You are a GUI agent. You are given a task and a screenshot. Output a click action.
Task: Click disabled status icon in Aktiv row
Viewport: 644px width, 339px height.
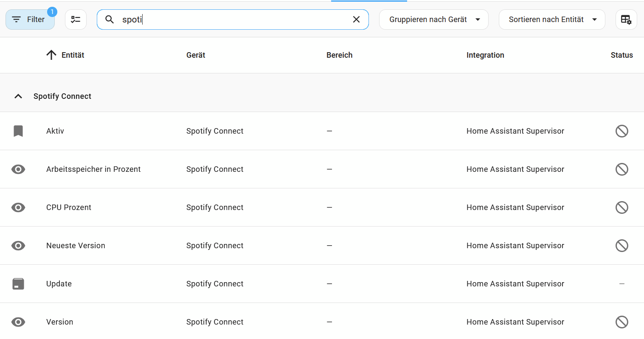pos(622,131)
